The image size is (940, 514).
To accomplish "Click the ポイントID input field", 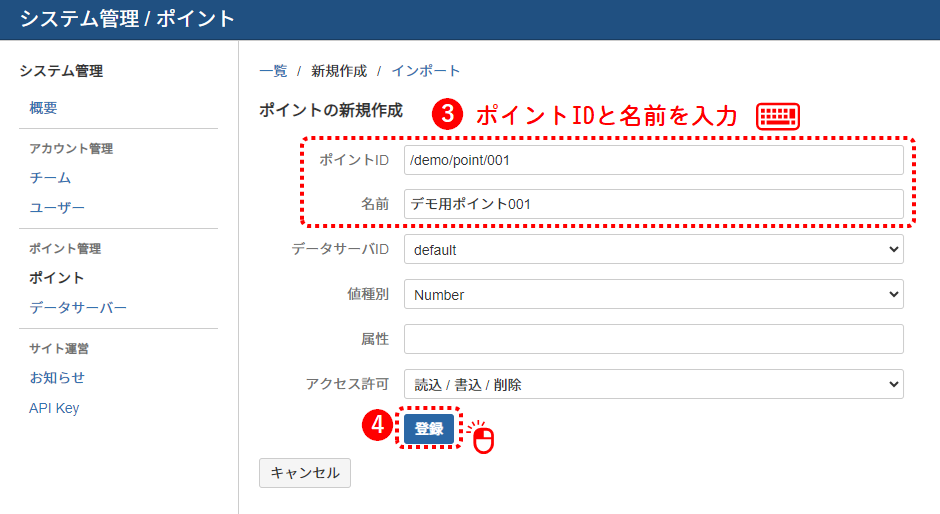I will click(653, 160).
